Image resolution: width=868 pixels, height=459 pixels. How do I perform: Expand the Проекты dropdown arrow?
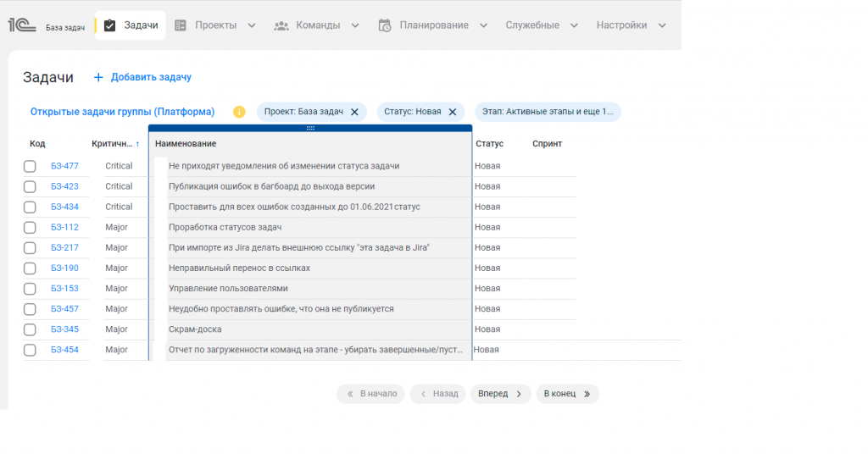tap(252, 25)
